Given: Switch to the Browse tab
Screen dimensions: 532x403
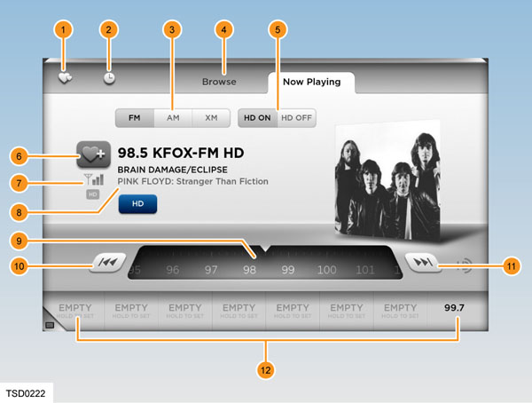Looking at the screenshot, I should (219, 82).
